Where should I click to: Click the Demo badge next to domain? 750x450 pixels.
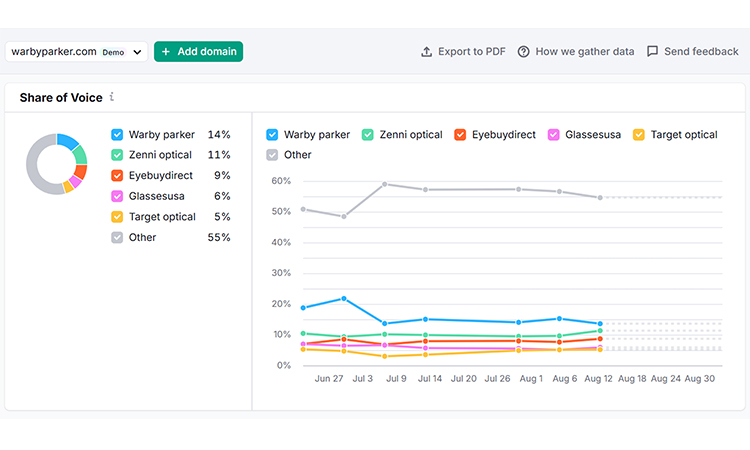(x=113, y=52)
